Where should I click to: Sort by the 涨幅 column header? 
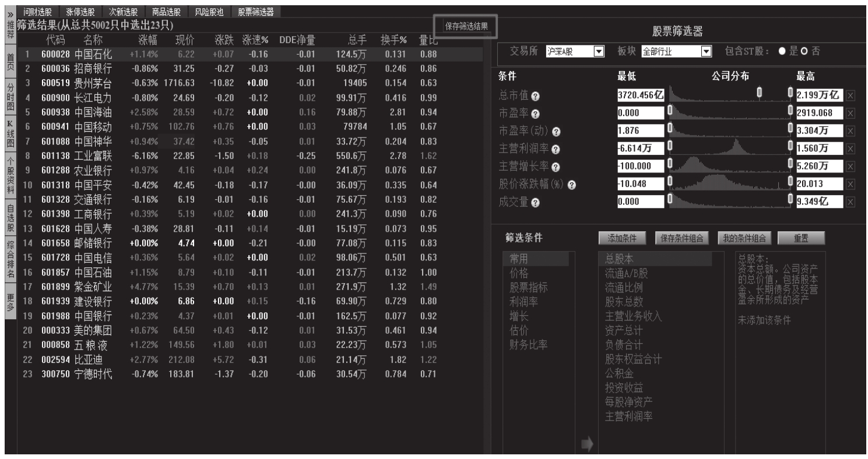pos(147,40)
